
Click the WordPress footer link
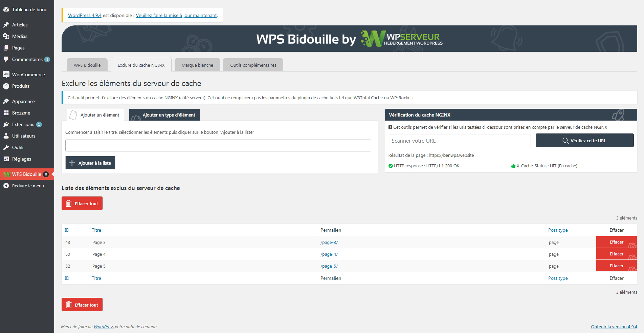[104, 327]
